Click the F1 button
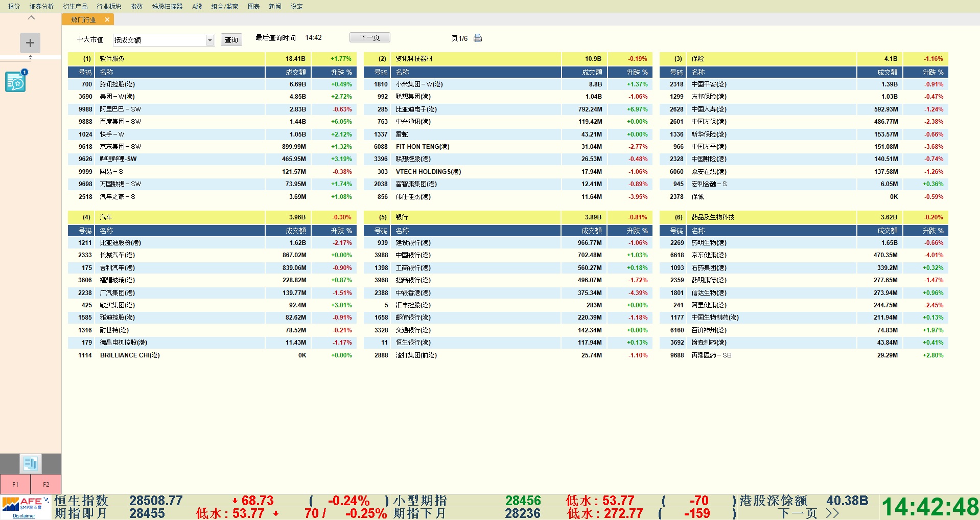The height and width of the screenshot is (520, 980). click(x=15, y=484)
